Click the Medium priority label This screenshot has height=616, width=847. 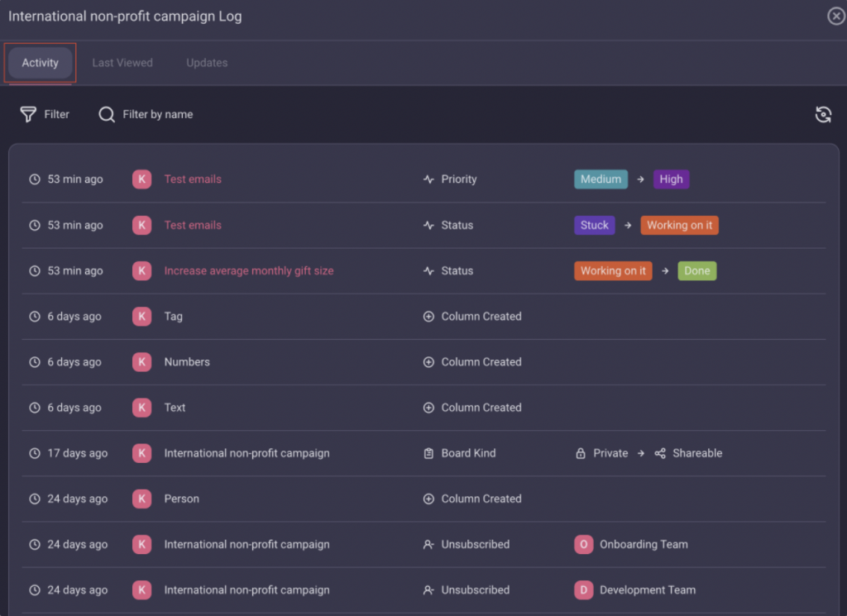[x=601, y=179]
